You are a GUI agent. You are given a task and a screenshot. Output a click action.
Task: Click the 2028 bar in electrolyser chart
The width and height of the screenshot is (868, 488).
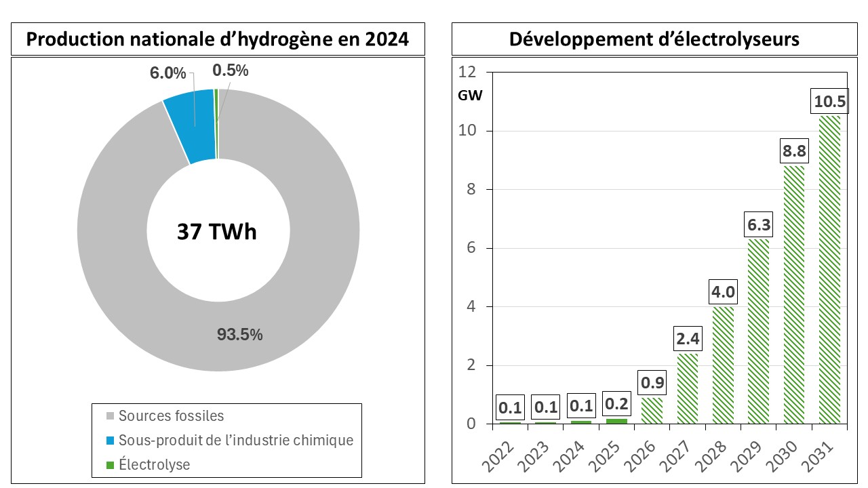pyautogui.click(x=723, y=366)
